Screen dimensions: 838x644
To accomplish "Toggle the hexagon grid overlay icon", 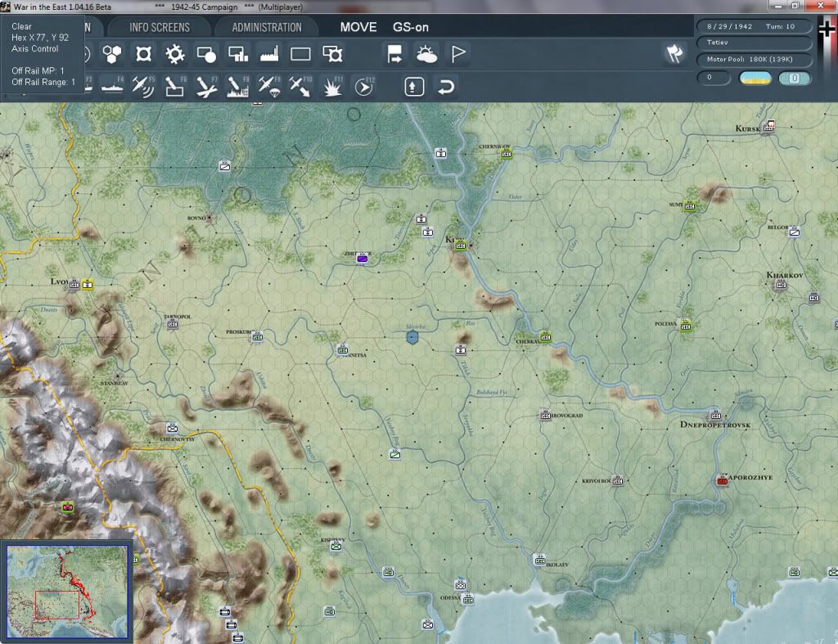I will [x=111, y=54].
